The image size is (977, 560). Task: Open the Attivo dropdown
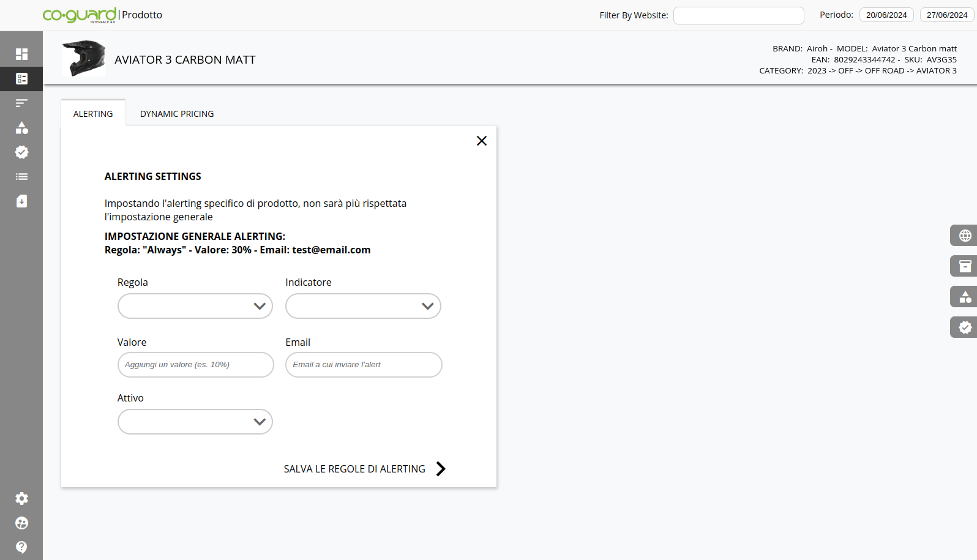195,422
